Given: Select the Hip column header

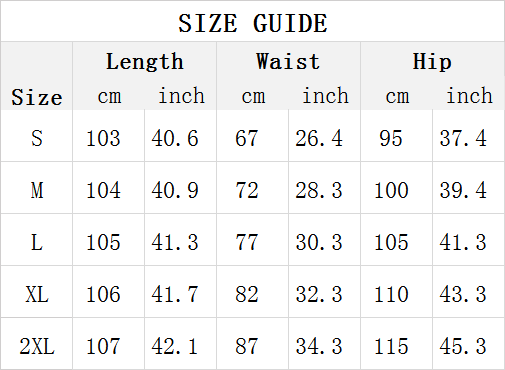Looking at the screenshot, I should pyautogui.click(x=432, y=62).
